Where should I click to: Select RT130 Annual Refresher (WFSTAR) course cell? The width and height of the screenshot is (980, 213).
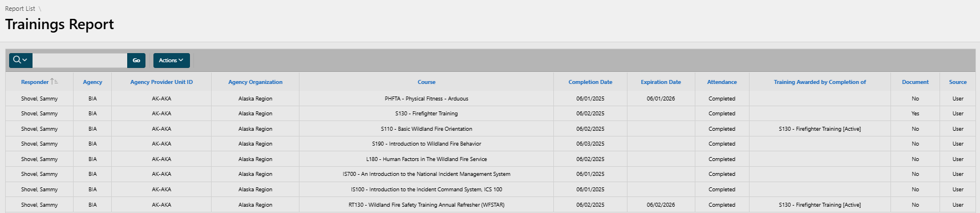coord(426,205)
